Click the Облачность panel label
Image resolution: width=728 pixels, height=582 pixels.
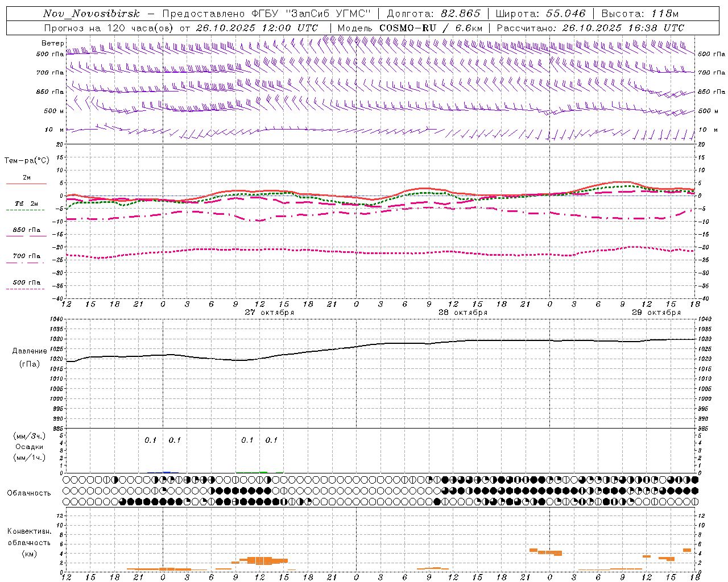coord(29,493)
